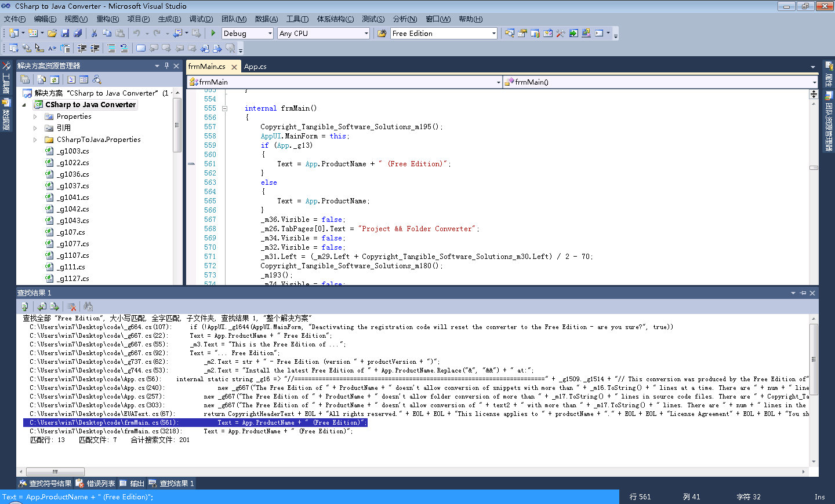Open the 文件(F) menu
835x504 pixels.
[x=14, y=19]
